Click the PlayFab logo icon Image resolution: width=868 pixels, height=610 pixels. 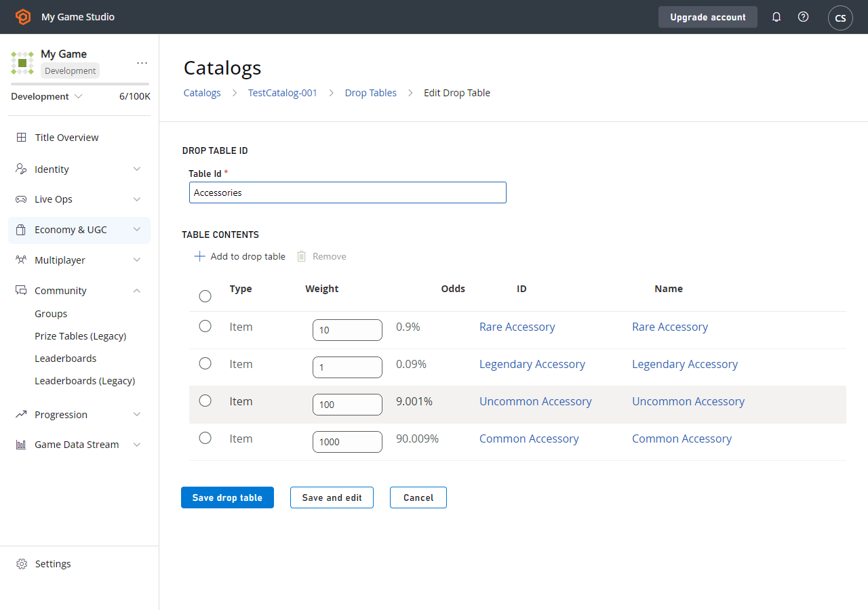click(23, 17)
